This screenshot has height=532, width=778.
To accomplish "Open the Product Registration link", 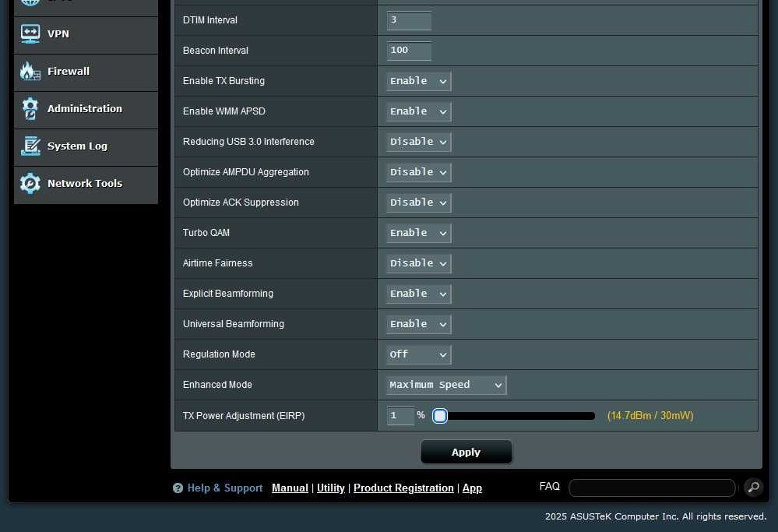I will [403, 488].
